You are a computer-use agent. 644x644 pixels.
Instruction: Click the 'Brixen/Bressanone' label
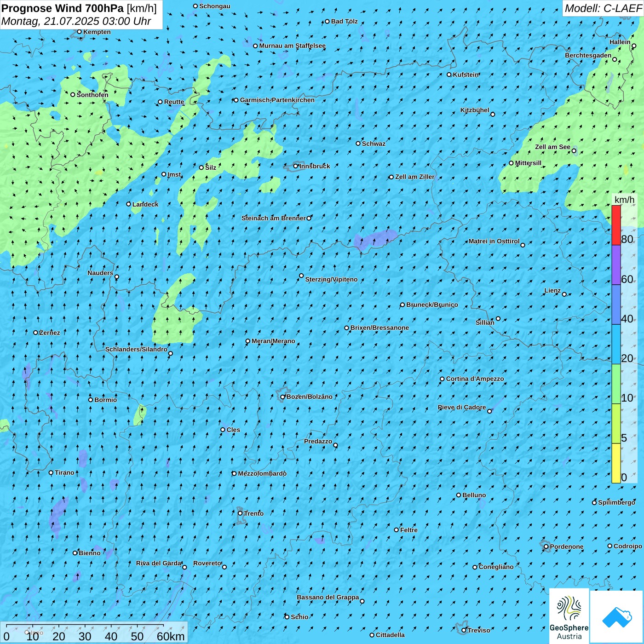coord(379,328)
